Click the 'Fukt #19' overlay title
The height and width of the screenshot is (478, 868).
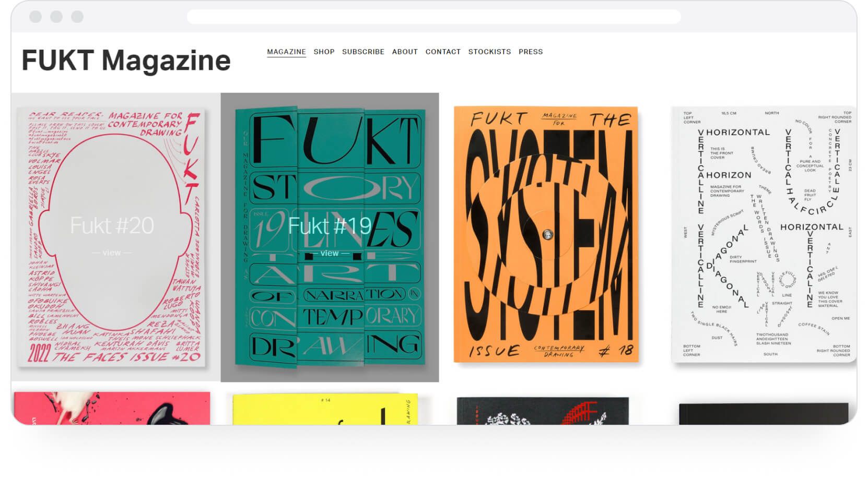(x=330, y=225)
